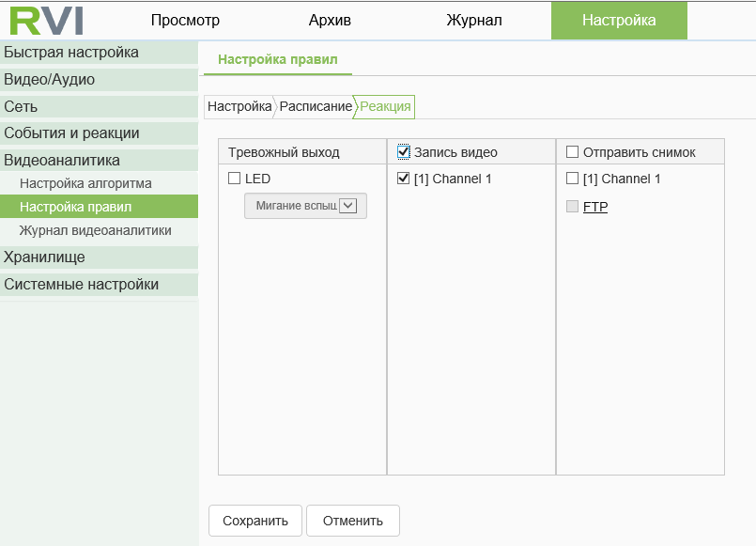Expand the Видео/Аудио sidebar section
The image size is (756, 546).
[x=50, y=80]
